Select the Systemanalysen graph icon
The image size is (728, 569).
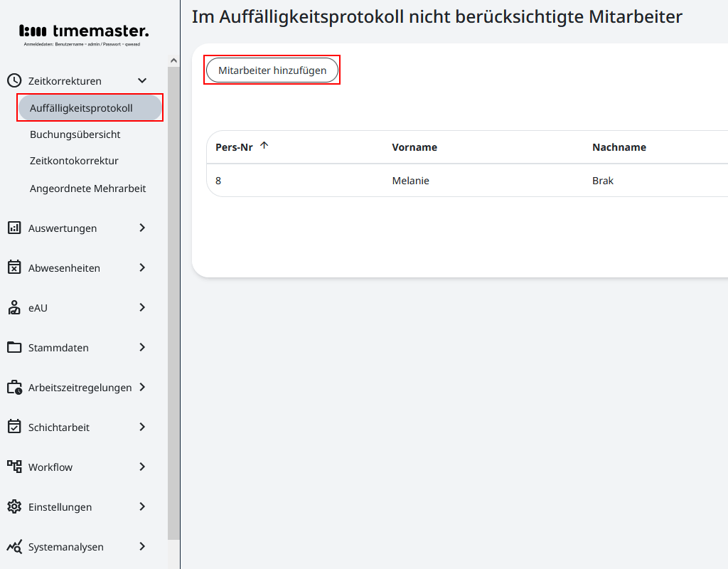click(x=13, y=546)
